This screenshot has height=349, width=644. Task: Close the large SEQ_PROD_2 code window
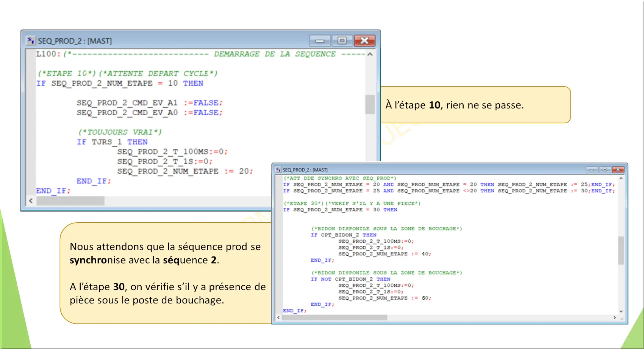(364, 41)
